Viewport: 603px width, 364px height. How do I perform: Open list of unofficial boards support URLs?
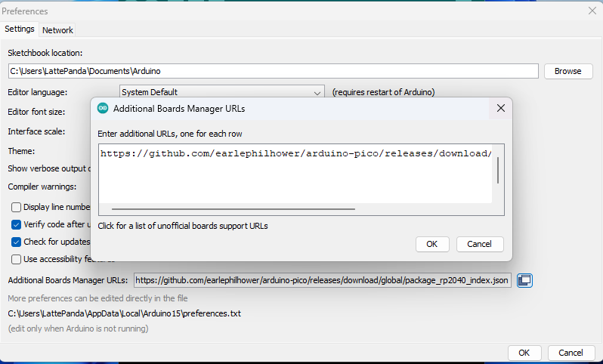pos(182,225)
